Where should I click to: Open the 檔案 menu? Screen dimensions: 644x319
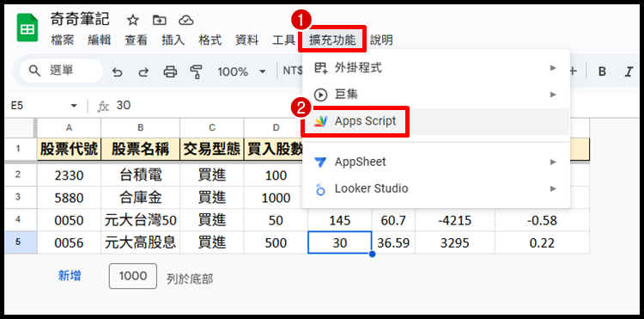[63, 40]
